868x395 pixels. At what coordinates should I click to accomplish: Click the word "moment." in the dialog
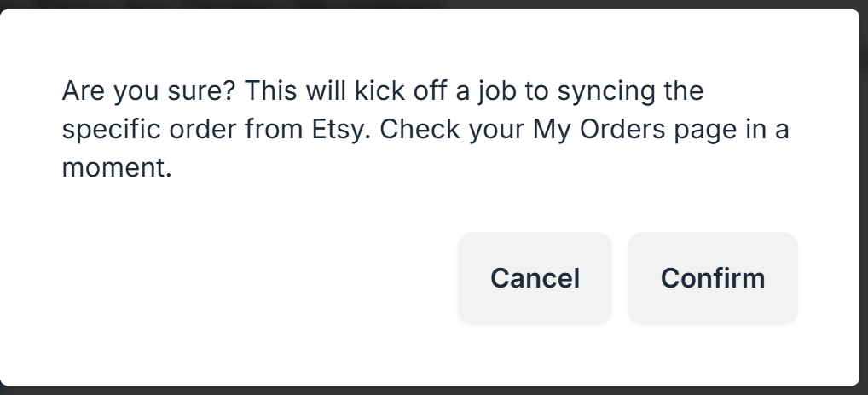pos(117,168)
